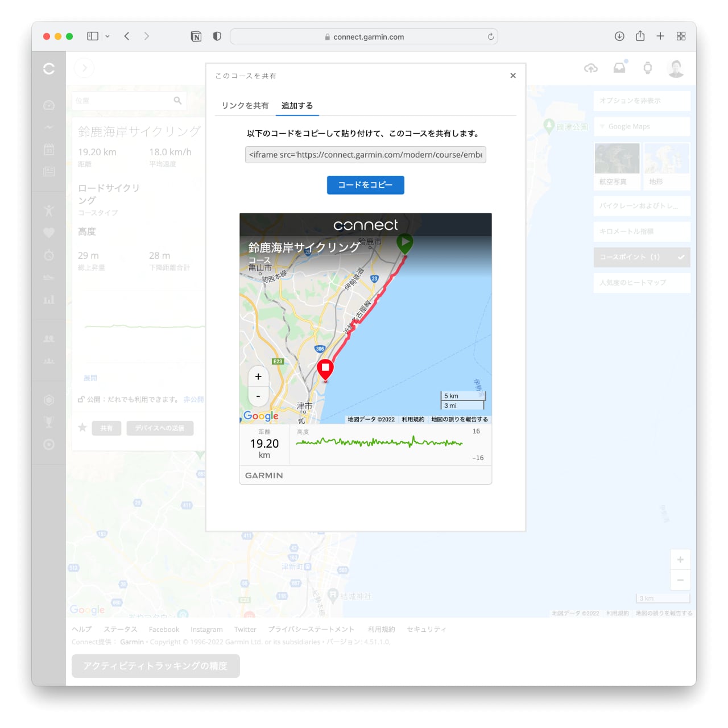
Task: Open a new tab with plus icon
Action: point(660,36)
